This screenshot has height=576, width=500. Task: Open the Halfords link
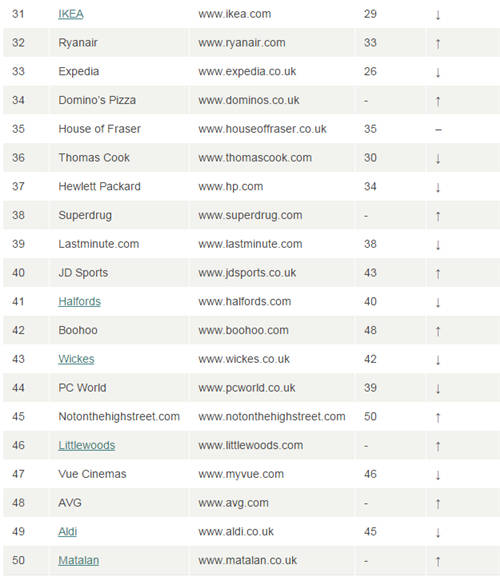click(x=79, y=302)
